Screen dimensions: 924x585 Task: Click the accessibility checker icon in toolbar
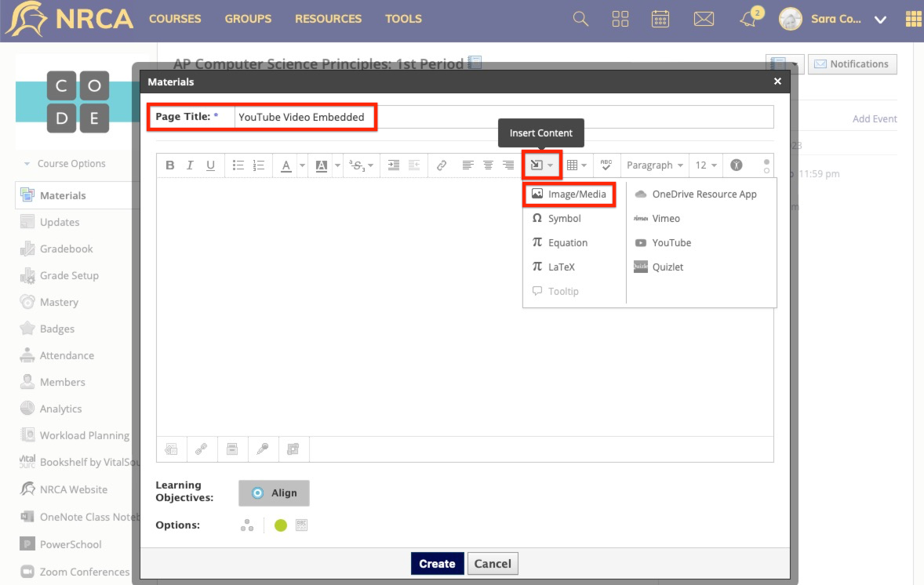736,165
